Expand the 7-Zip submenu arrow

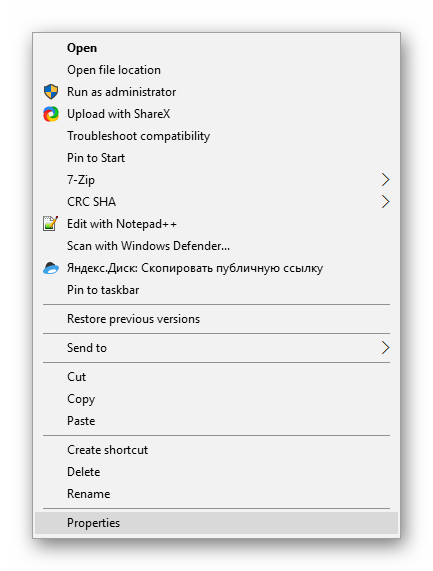coord(385,180)
